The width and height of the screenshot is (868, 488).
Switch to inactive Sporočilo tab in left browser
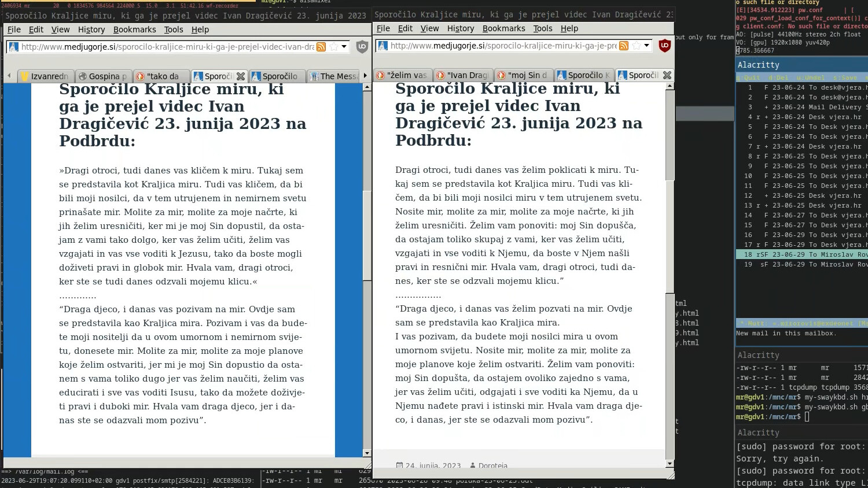click(277, 76)
